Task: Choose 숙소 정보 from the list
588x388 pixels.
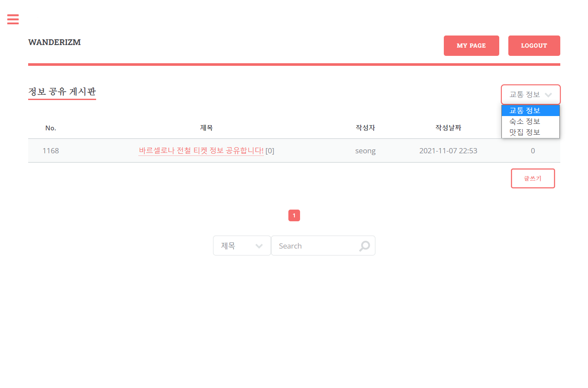Action: click(530, 121)
